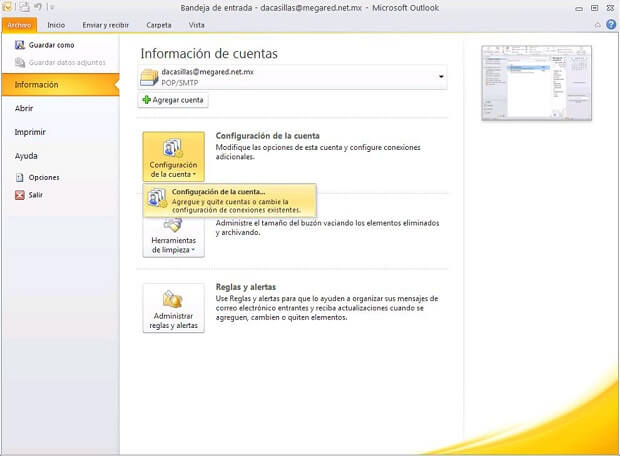Click the Agregar cuenta button

click(x=173, y=100)
